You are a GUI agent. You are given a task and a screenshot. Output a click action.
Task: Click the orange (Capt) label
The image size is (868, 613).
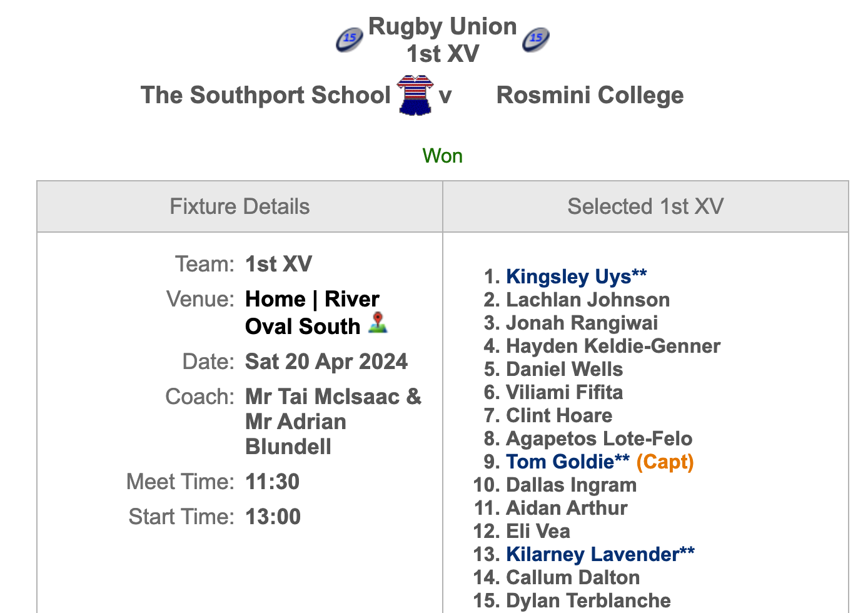click(665, 462)
